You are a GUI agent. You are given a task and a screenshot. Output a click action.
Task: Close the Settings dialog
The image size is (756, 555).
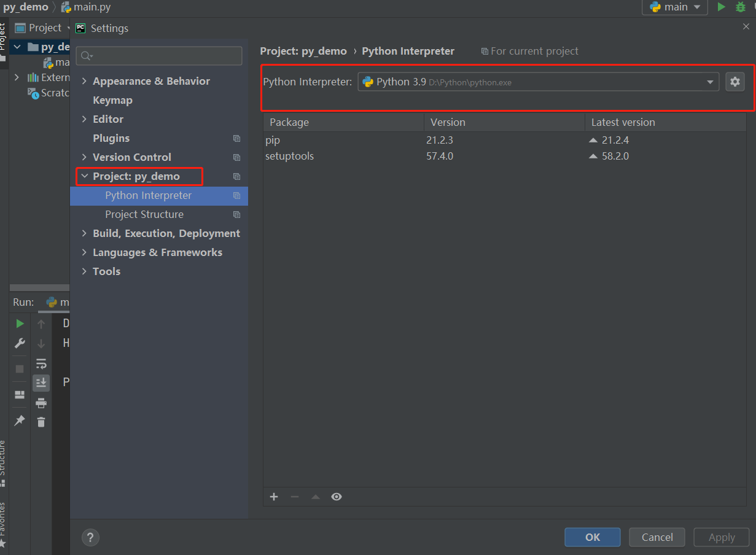(746, 27)
